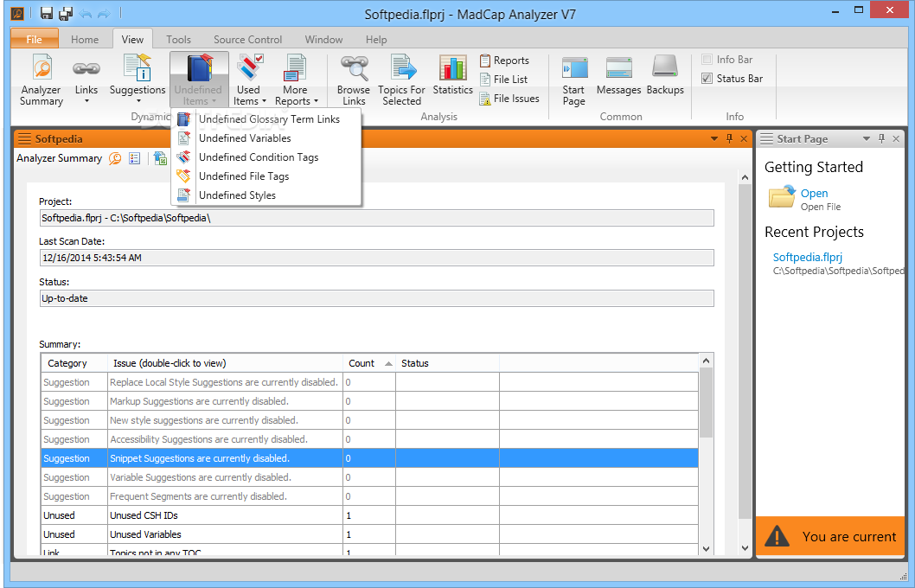The height and width of the screenshot is (588, 915).
Task: Sort the summary by Issue column header
Action: [225, 363]
